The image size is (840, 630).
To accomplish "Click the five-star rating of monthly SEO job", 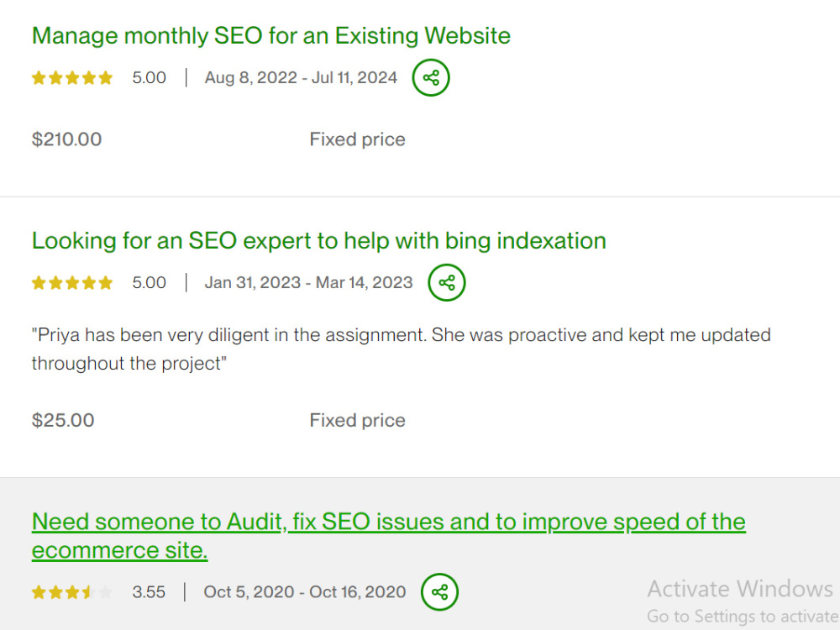I will [x=72, y=78].
